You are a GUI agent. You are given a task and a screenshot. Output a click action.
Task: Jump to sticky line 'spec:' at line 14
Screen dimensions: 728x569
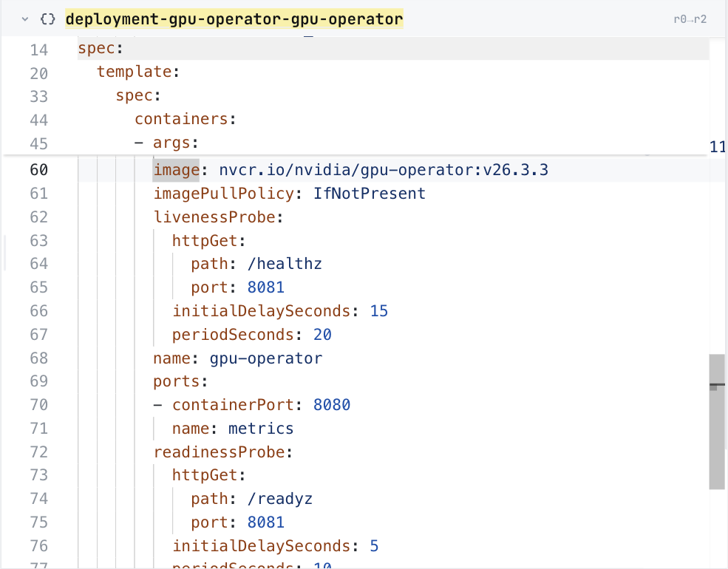[101, 48]
